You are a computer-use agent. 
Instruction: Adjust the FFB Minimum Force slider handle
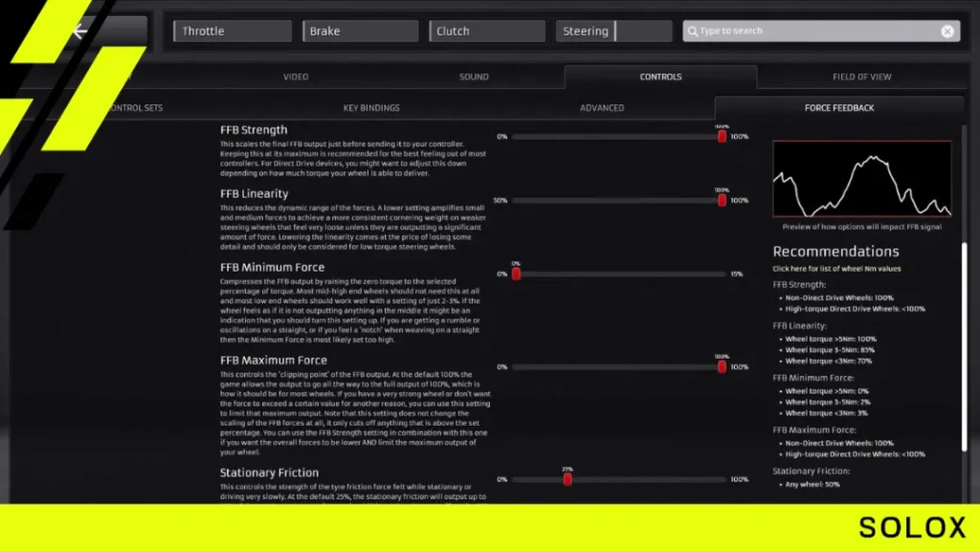[x=516, y=274]
